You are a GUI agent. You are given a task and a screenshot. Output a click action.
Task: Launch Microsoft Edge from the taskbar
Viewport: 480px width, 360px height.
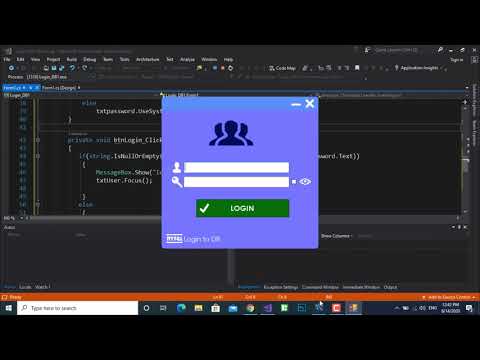181,308
